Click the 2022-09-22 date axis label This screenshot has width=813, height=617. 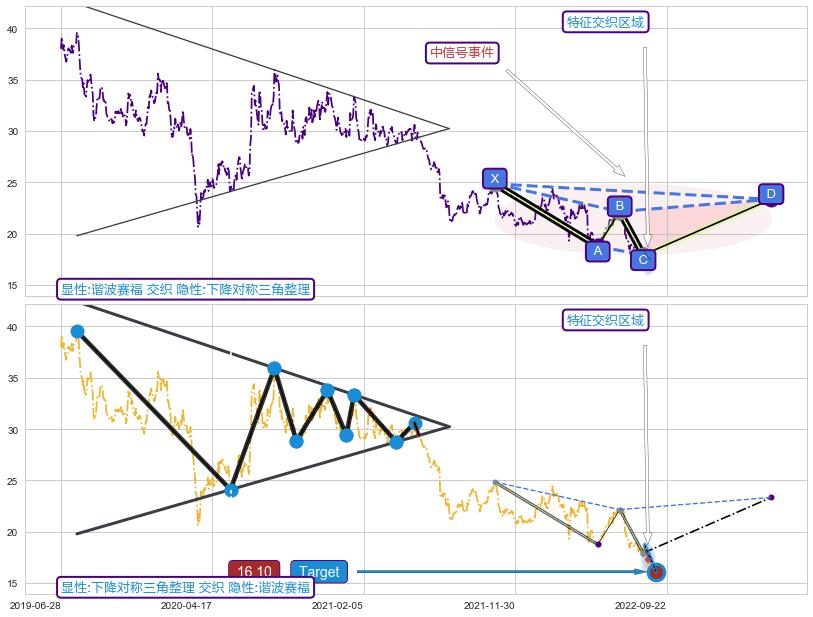(x=640, y=605)
